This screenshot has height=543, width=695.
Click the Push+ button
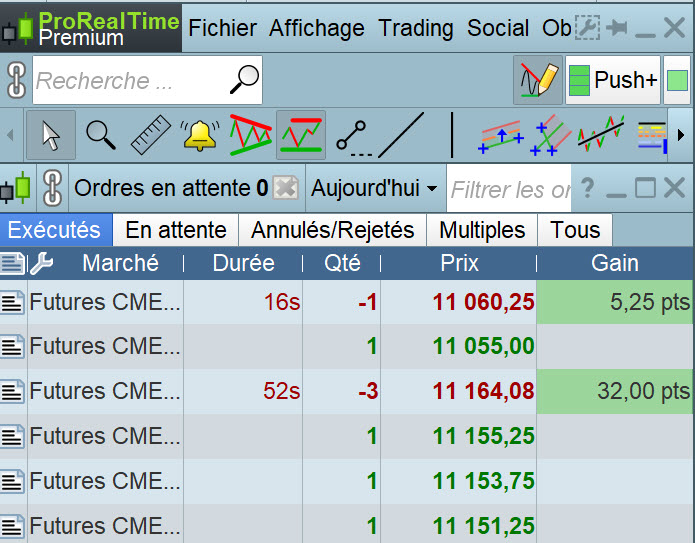point(613,80)
